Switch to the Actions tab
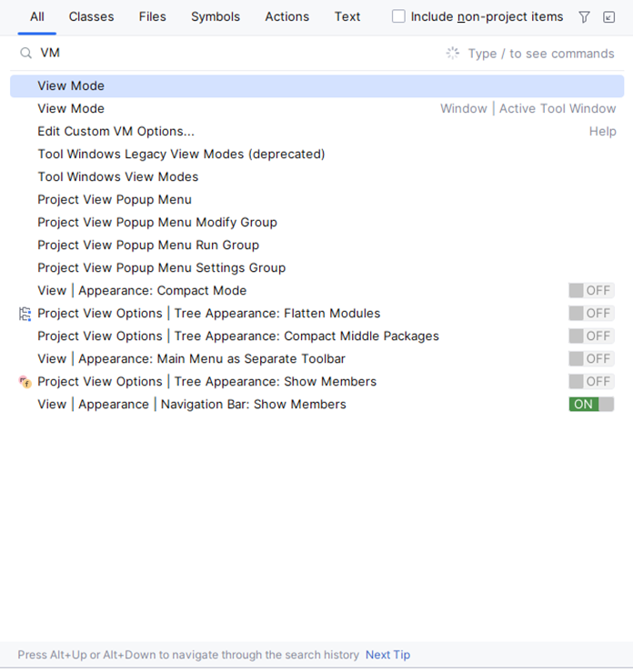This screenshot has width=633, height=672. tap(286, 16)
